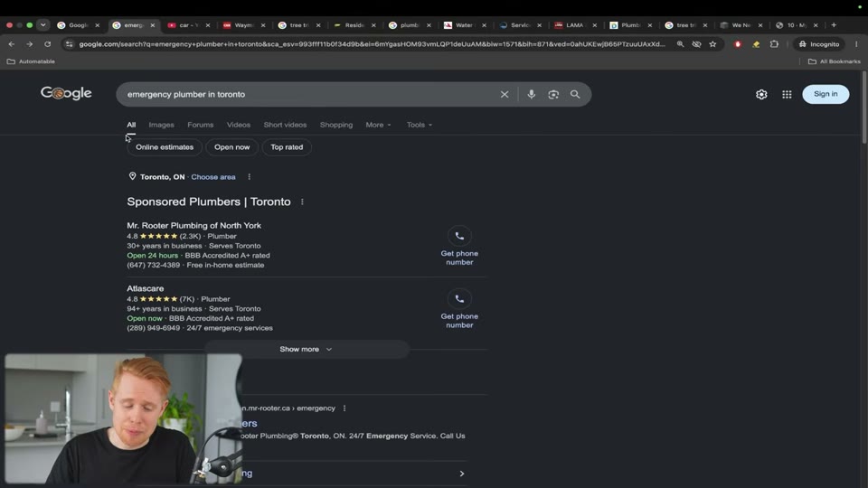Click the Sign in button
This screenshot has width=868, height=488.
826,94
